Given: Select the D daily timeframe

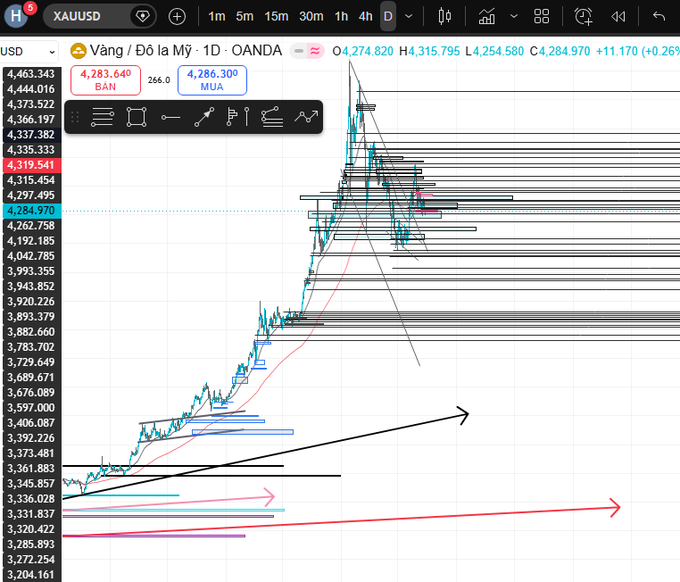Looking at the screenshot, I should (388, 16).
